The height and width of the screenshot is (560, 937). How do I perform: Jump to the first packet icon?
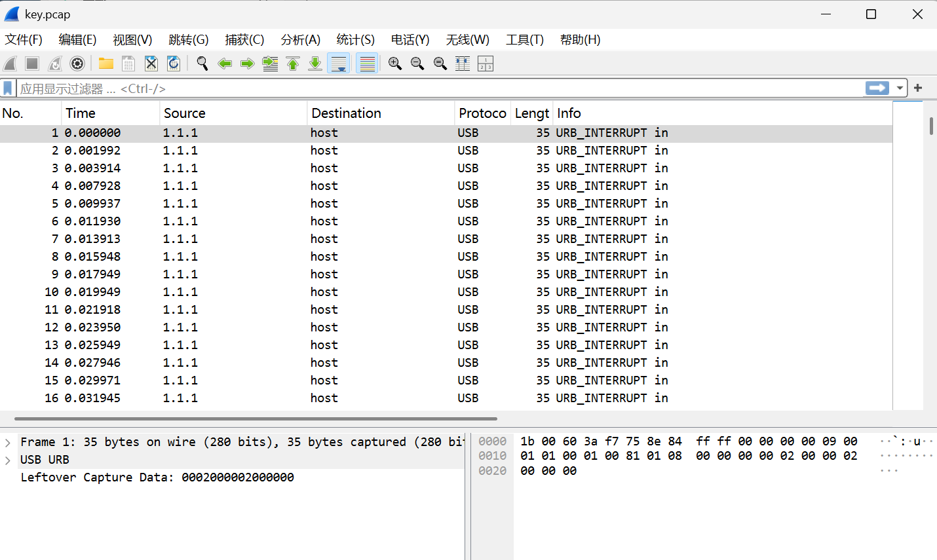[x=293, y=64]
